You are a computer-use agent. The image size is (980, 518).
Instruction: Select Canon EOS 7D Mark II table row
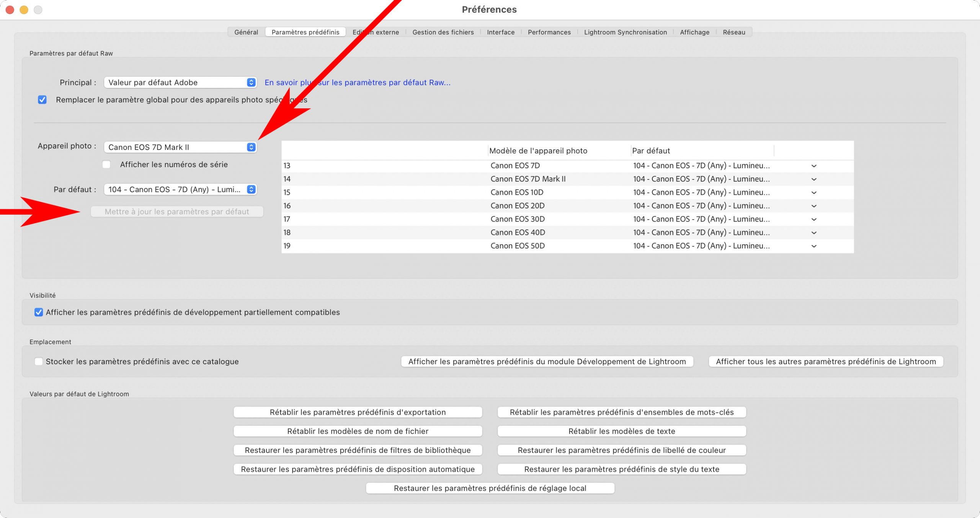point(528,179)
